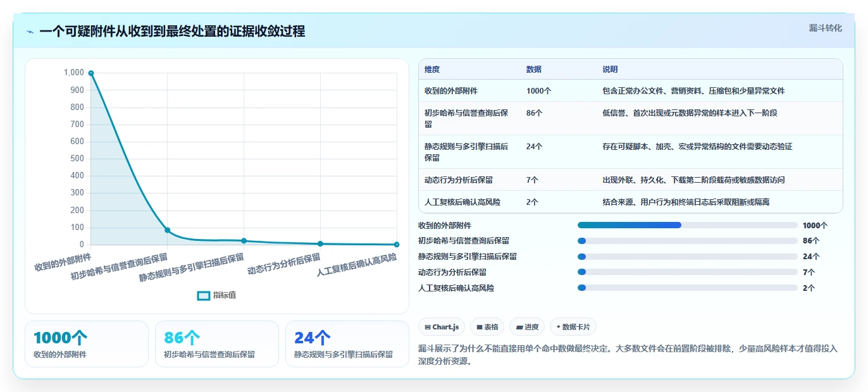
Task: Click the 1000个 progress value
Action: pos(815,225)
